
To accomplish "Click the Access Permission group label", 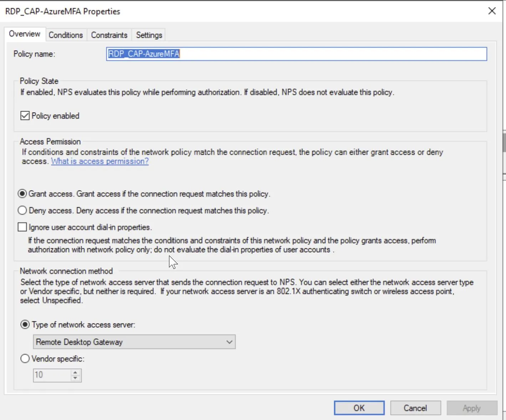I will coord(50,141).
